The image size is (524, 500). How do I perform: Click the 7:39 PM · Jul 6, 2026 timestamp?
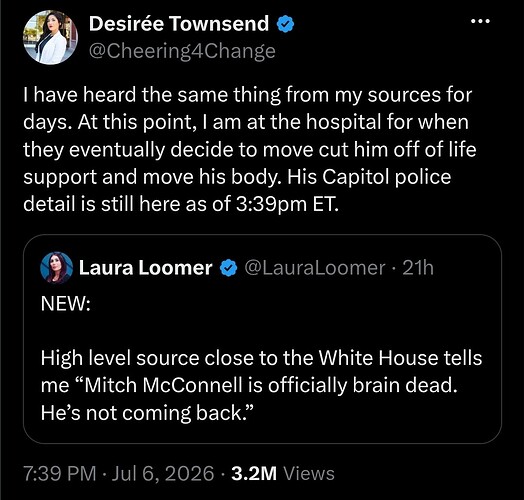coord(119,474)
